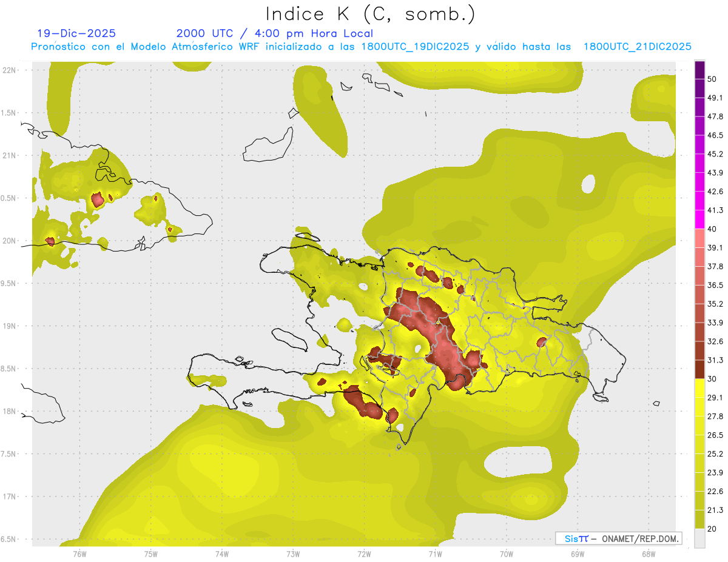The height and width of the screenshot is (562, 728).
Task: Click the "30" color scale label
Action: [712, 379]
